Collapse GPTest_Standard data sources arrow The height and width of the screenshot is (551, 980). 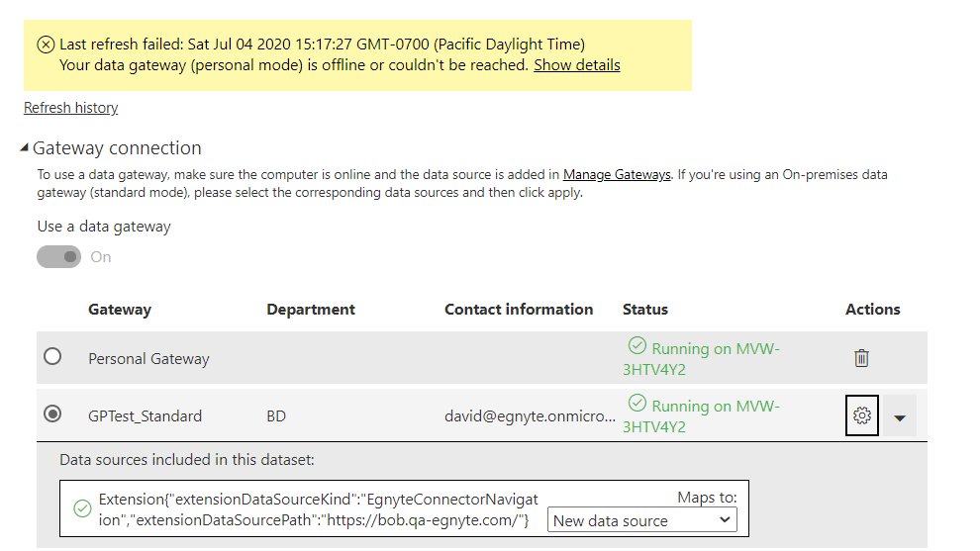900,416
